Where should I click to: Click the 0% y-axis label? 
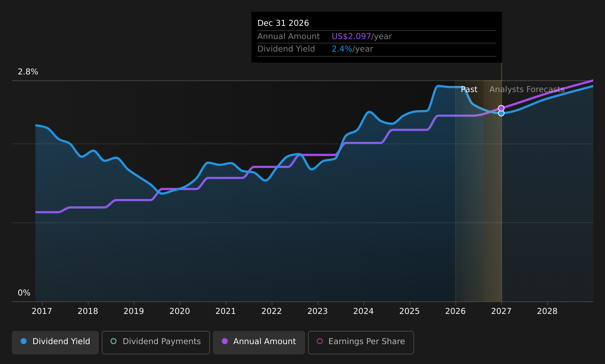(x=24, y=293)
